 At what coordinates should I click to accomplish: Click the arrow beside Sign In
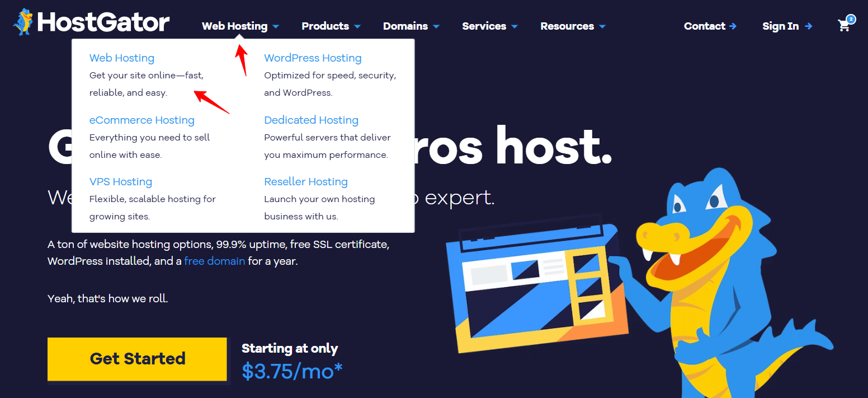pos(808,26)
